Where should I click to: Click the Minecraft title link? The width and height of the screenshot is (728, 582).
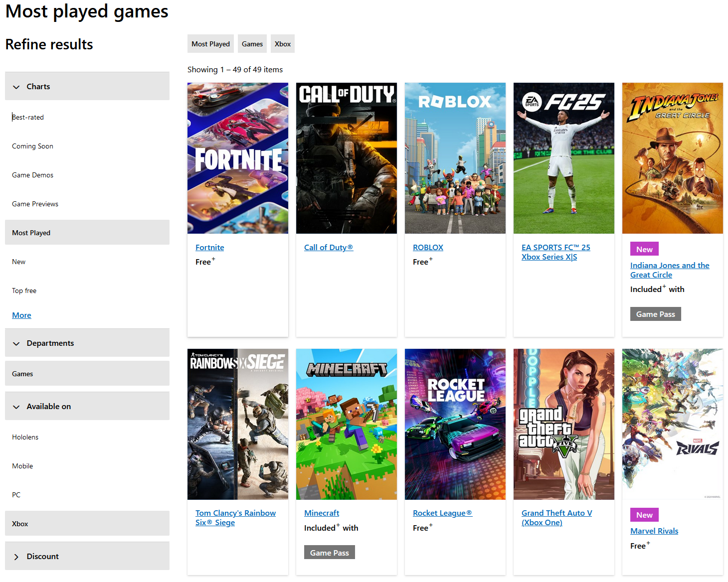[322, 513]
